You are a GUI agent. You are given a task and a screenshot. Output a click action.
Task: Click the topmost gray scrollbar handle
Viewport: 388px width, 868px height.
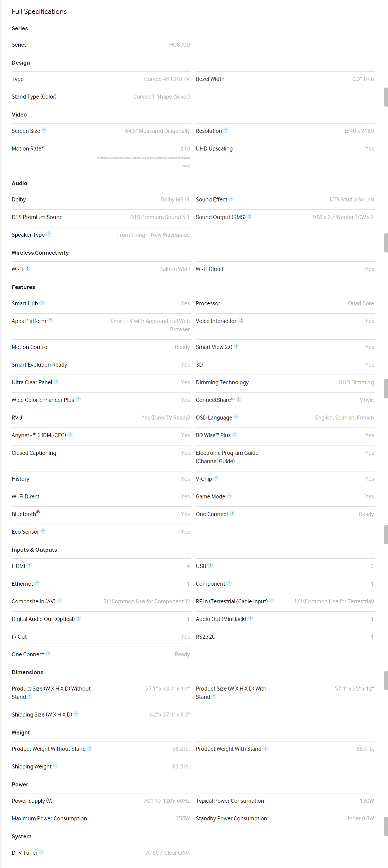coord(386,97)
